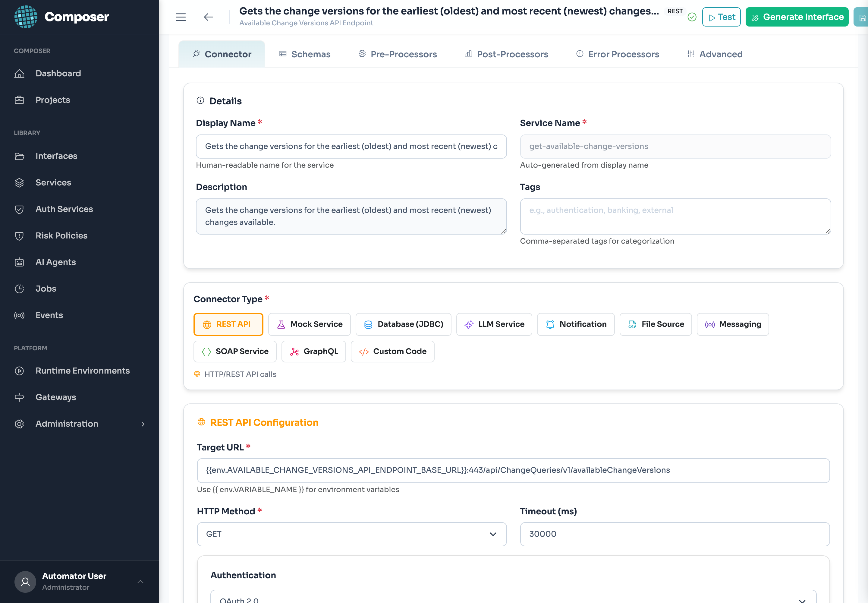
Task: Click the Gateways signpost icon
Action: pyautogui.click(x=19, y=397)
